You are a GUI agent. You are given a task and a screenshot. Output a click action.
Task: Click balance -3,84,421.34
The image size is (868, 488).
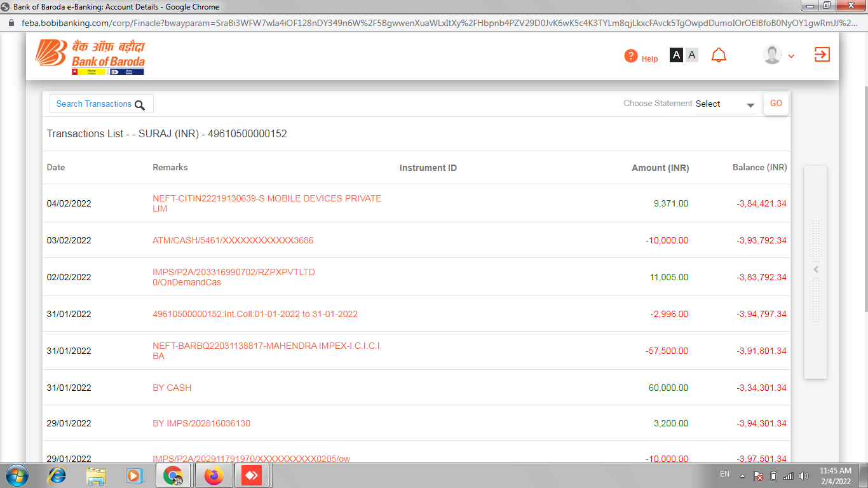pos(761,204)
